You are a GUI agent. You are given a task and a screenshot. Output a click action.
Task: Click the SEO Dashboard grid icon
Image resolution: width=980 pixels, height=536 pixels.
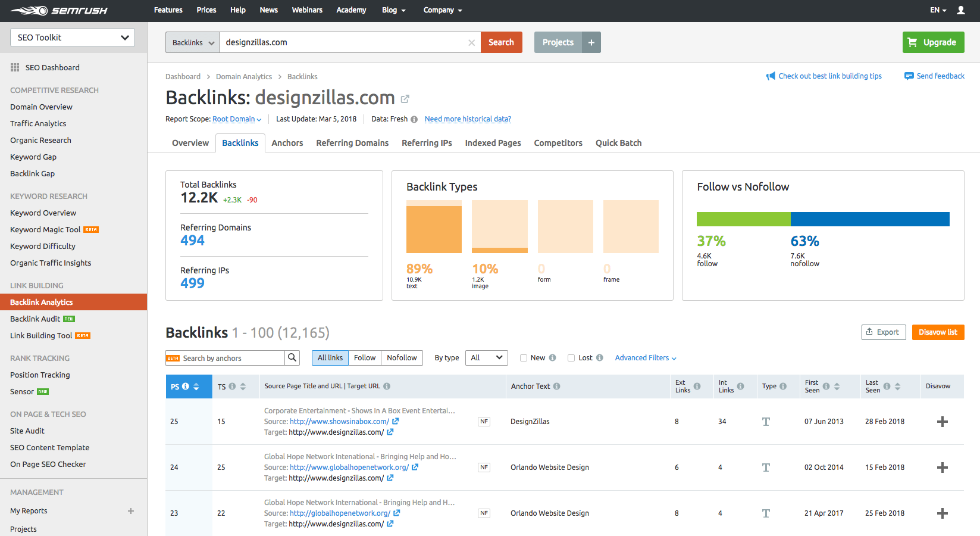[15, 67]
